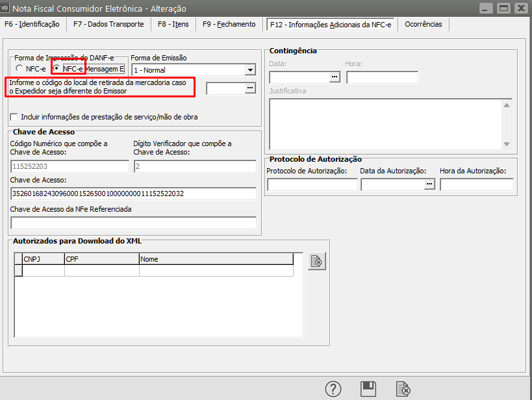
Task: Expand the Forma de Emissão dropdown
Action: 250,69
